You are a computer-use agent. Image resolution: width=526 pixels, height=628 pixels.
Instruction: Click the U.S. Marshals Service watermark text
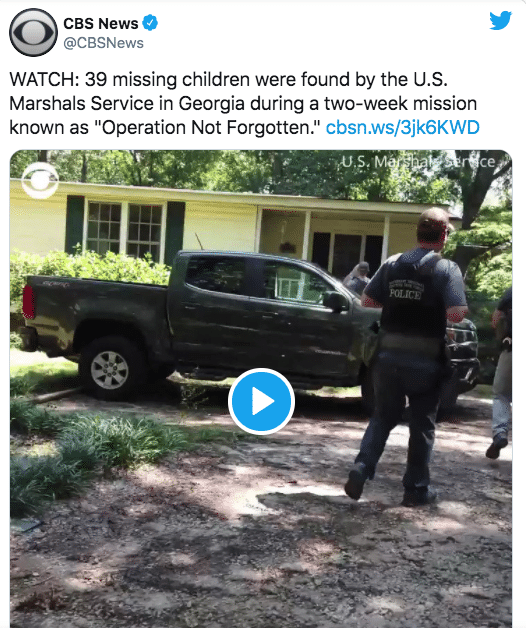418,162
